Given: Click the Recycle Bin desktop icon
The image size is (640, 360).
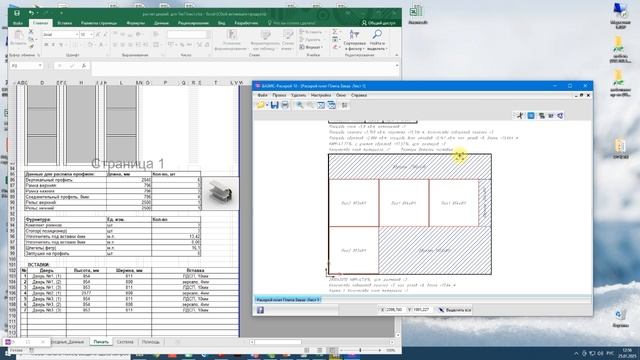Looking at the screenshot, I should (x=620, y=318).
